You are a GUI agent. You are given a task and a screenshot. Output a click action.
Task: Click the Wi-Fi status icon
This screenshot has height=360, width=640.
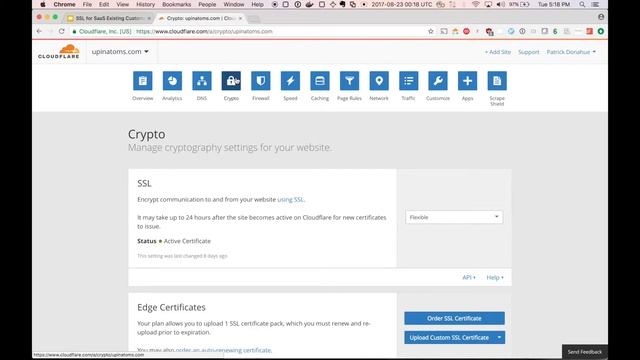tap(476, 4)
